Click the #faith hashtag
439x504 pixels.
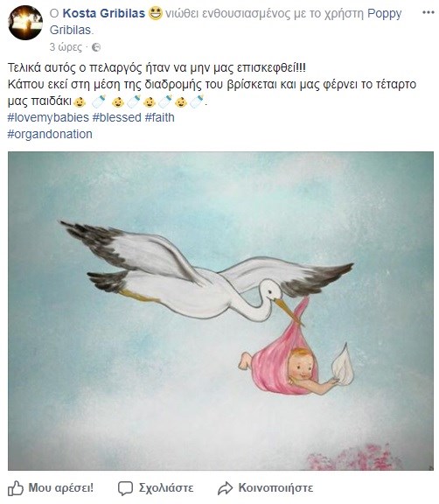[x=160, y=117]
